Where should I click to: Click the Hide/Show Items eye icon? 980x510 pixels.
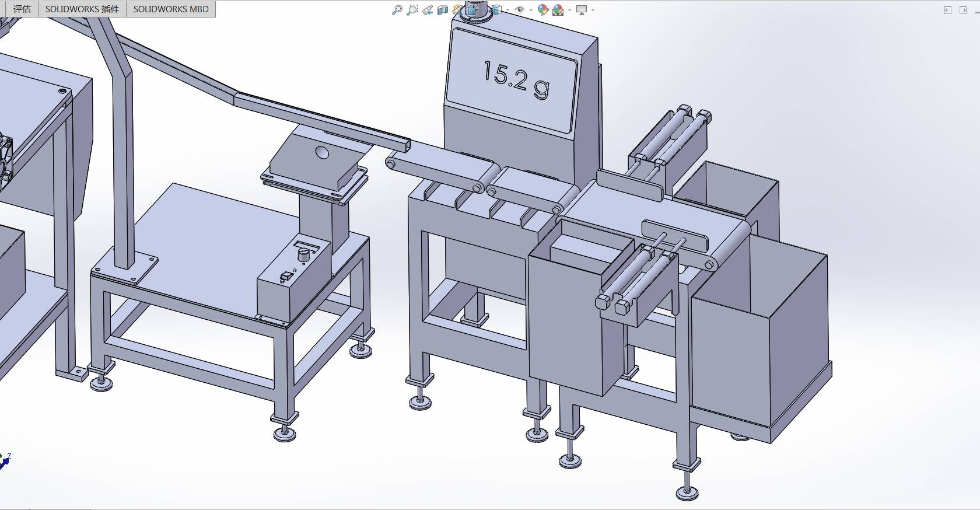coord(520,10)
